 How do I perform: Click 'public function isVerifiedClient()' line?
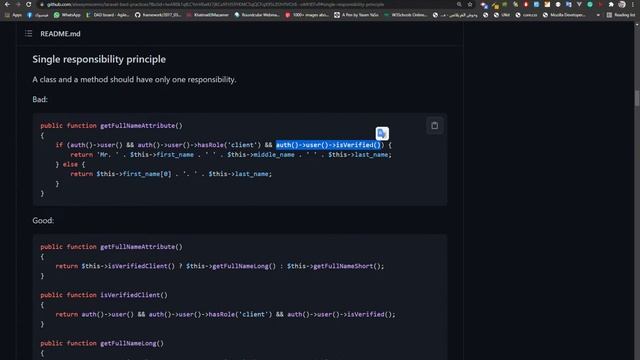coord(104,295)
